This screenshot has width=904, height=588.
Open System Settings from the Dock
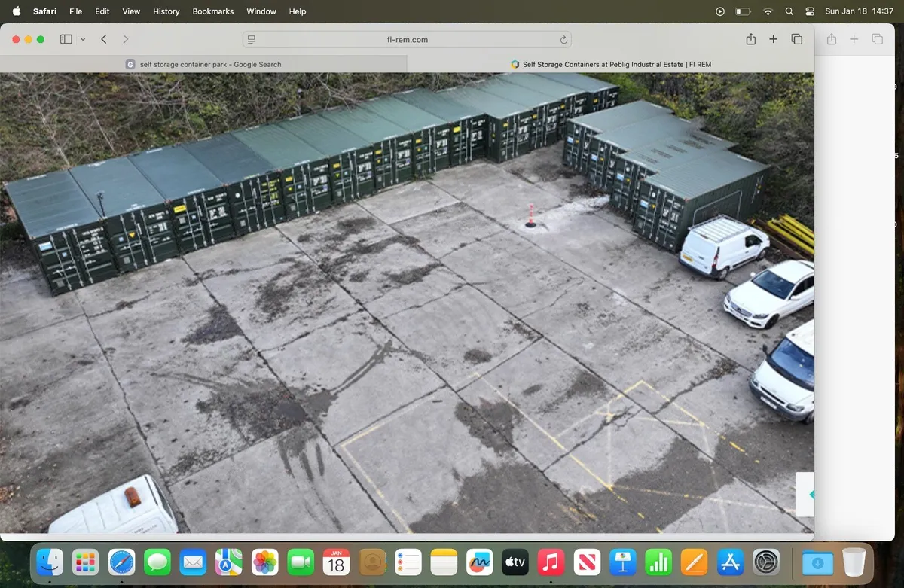coord(765,562)
